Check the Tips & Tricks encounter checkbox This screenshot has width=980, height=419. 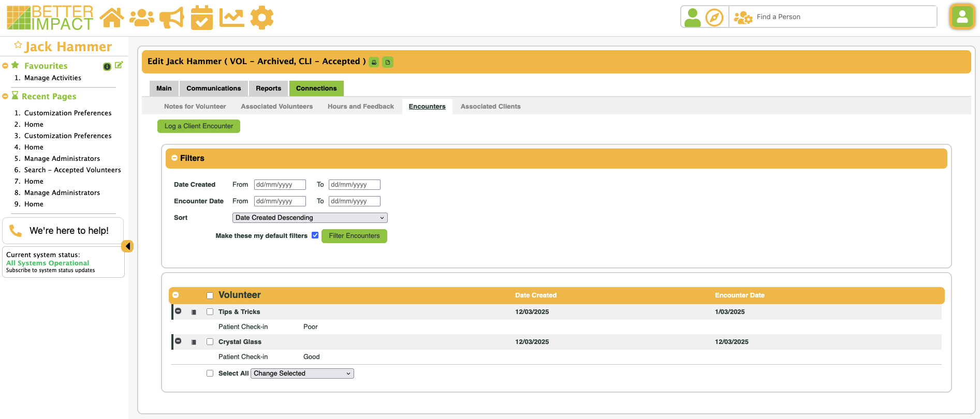(x=210, y=312)
